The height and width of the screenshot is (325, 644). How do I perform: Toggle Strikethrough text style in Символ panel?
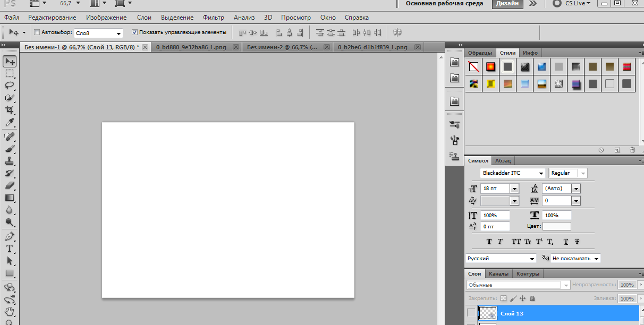tap(577, 241)
